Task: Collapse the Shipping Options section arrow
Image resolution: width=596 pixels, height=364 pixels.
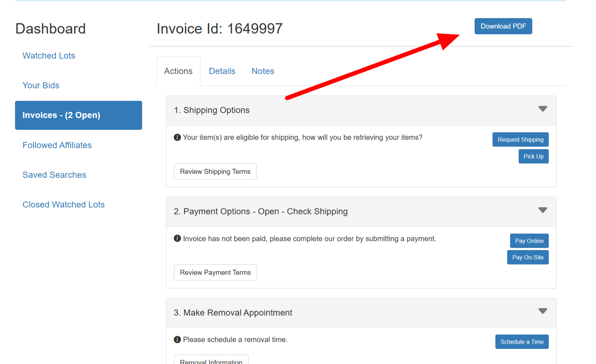Action: point(543,109)
